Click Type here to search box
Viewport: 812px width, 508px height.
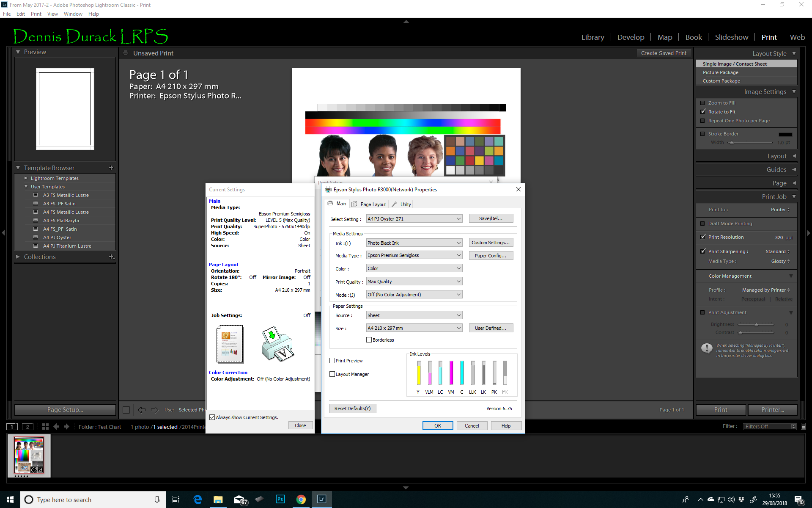tap(93, 500)
